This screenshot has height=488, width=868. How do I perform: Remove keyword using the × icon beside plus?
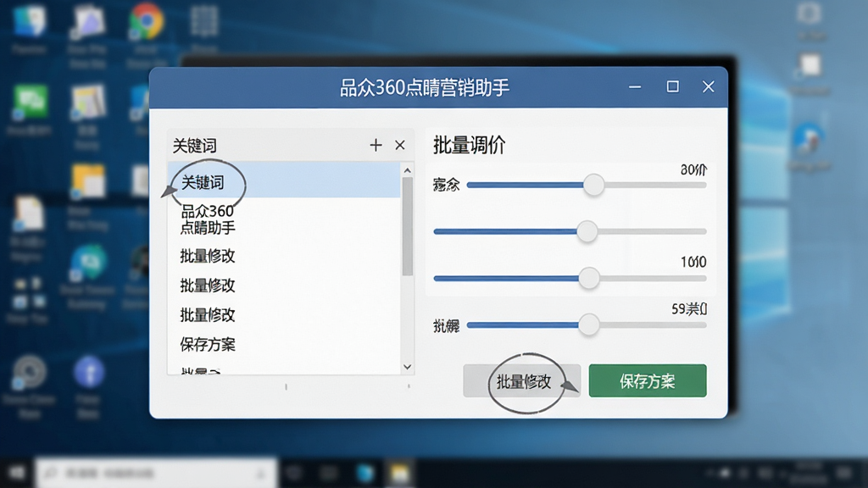coord(400,145)
